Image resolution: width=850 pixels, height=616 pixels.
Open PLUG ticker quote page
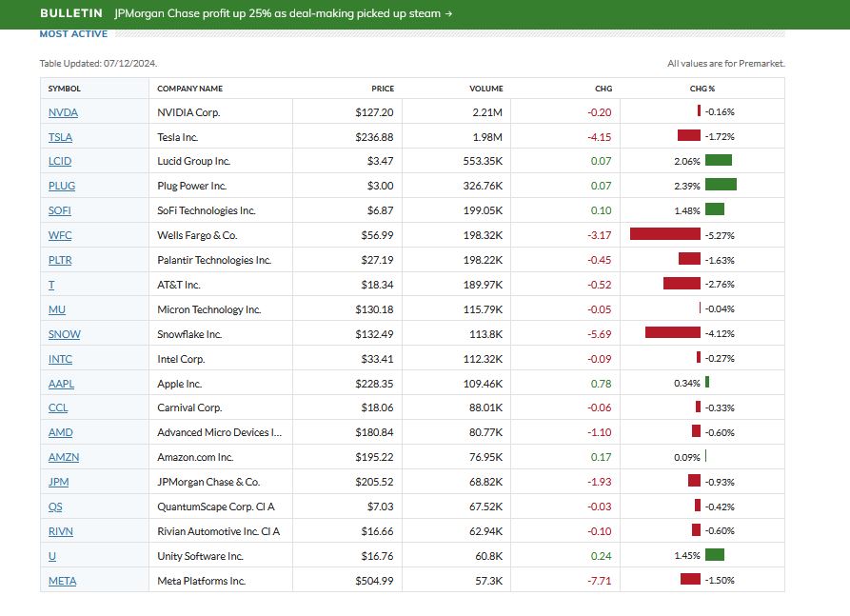click(x=61, y=187)
